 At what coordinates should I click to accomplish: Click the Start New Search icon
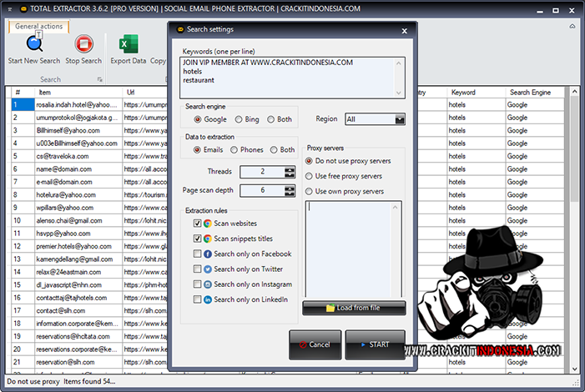coord(33,44)
